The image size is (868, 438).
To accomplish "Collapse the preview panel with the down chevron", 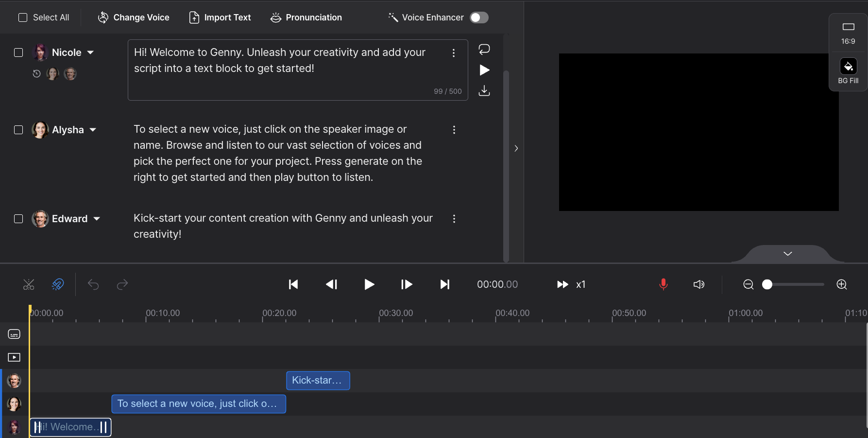I will (x=787, y=254).
